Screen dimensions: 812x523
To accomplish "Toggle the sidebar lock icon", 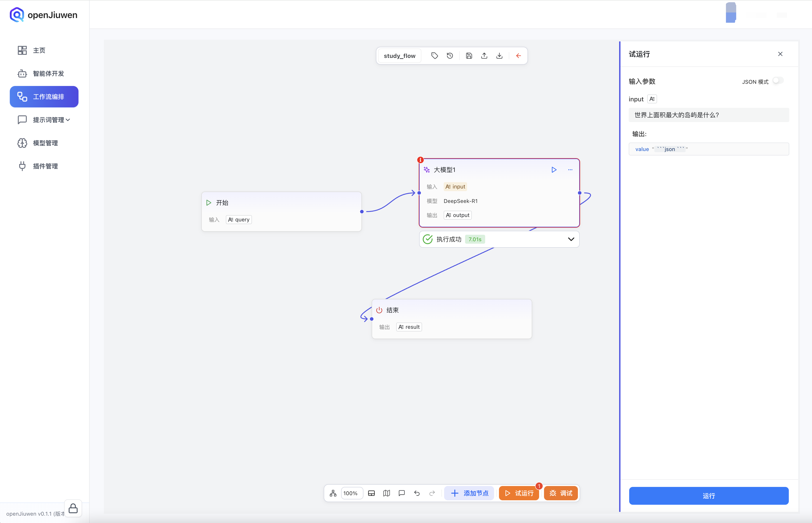I will pyautogui.click(x=73, y=508).
